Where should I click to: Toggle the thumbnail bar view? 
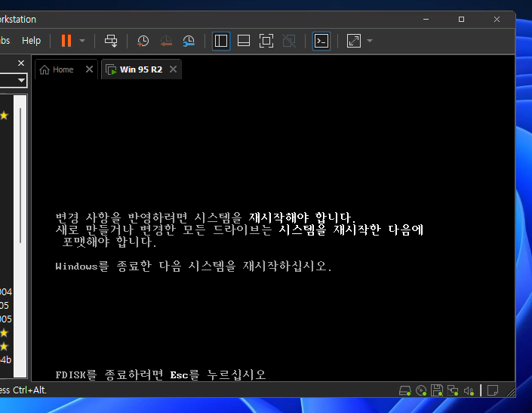tap(244, 41)
